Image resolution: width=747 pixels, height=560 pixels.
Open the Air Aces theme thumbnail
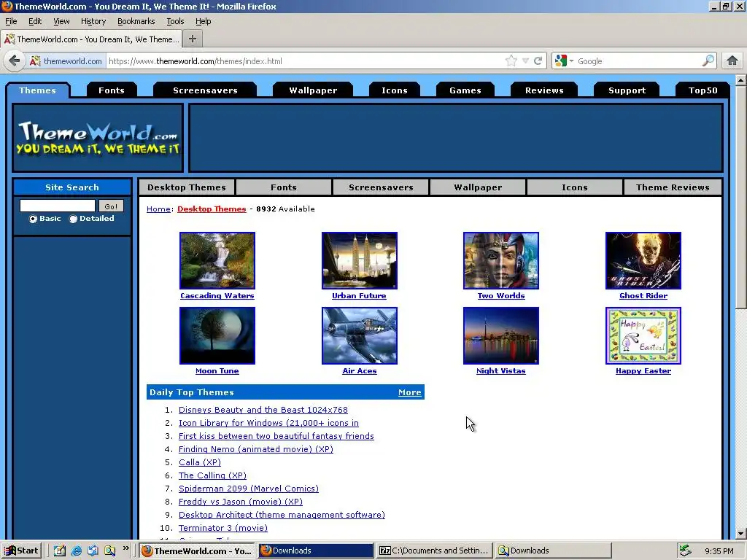click(x=359, y=335)
